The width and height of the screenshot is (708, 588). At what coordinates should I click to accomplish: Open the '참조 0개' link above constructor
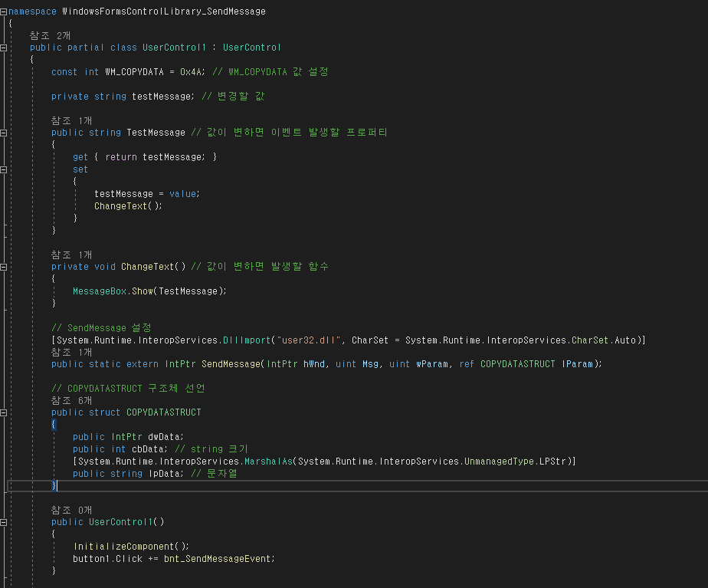71,510
